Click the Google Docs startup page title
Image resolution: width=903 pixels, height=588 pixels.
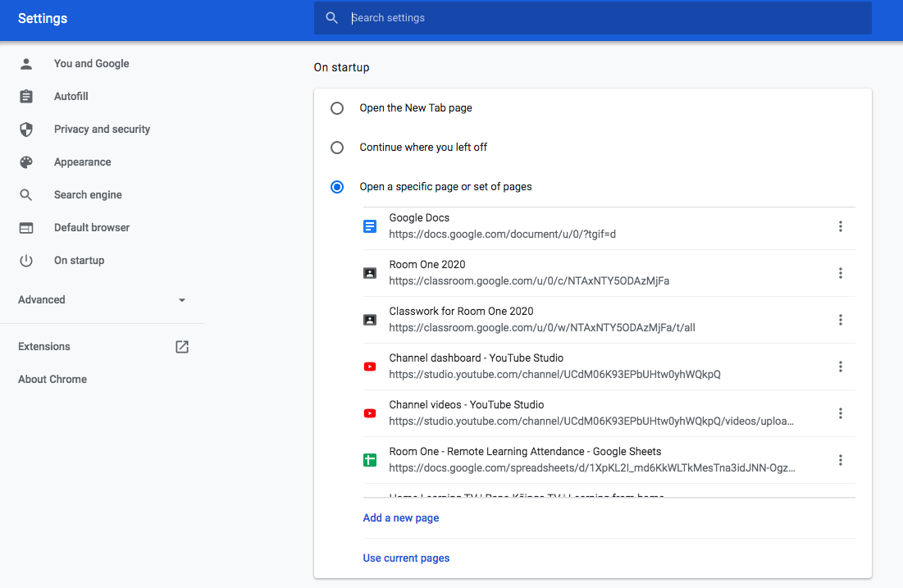[419, 217]
